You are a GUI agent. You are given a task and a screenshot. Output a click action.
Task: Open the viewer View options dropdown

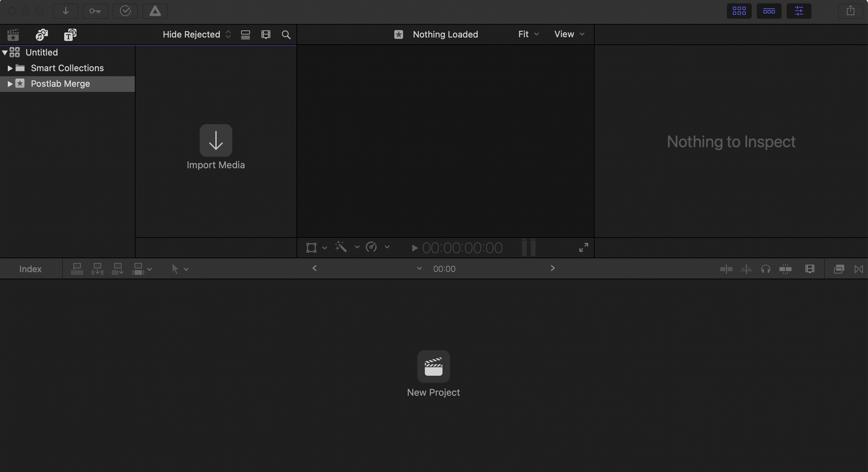[x=569, y=34]
